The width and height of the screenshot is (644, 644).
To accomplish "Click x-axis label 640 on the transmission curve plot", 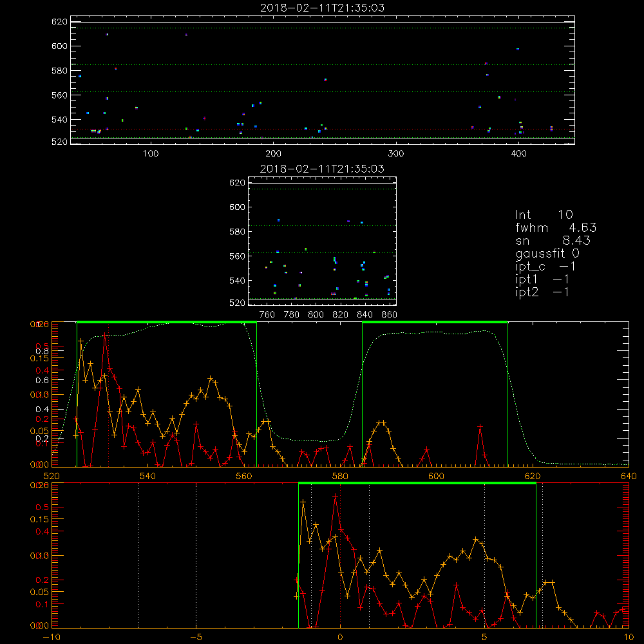I will coord(629,476).
